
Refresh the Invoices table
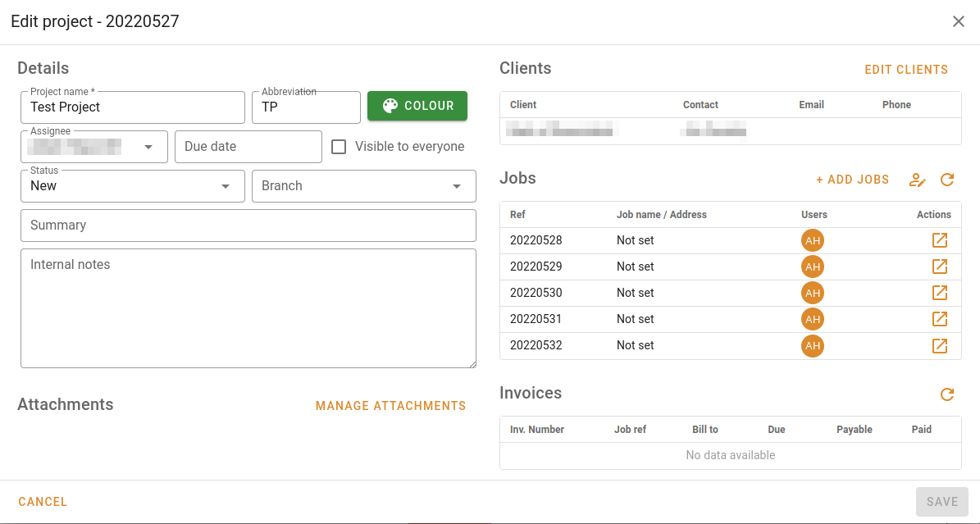click(x=947, y=394)
